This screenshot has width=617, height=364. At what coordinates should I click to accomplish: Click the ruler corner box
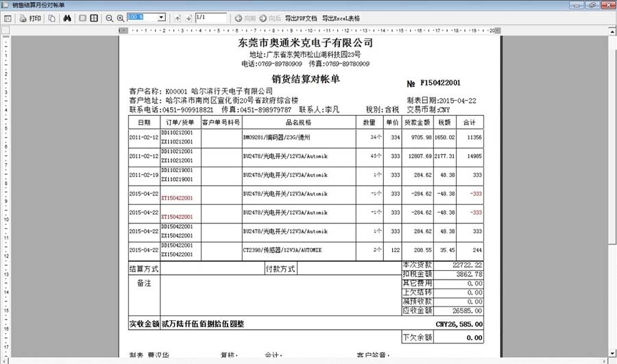5,30
